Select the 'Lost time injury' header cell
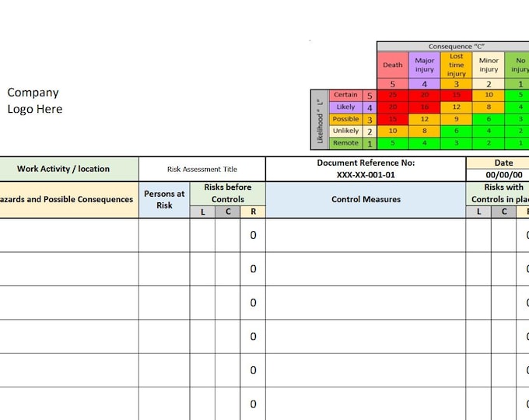Screen dimensions: 529x420 coord(456,65)
